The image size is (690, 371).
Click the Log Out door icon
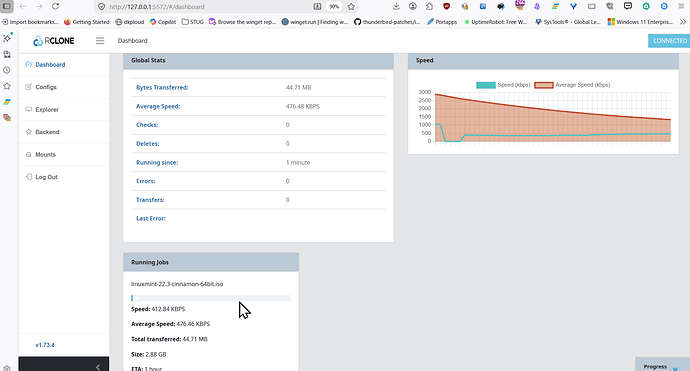tap(29, 177)
